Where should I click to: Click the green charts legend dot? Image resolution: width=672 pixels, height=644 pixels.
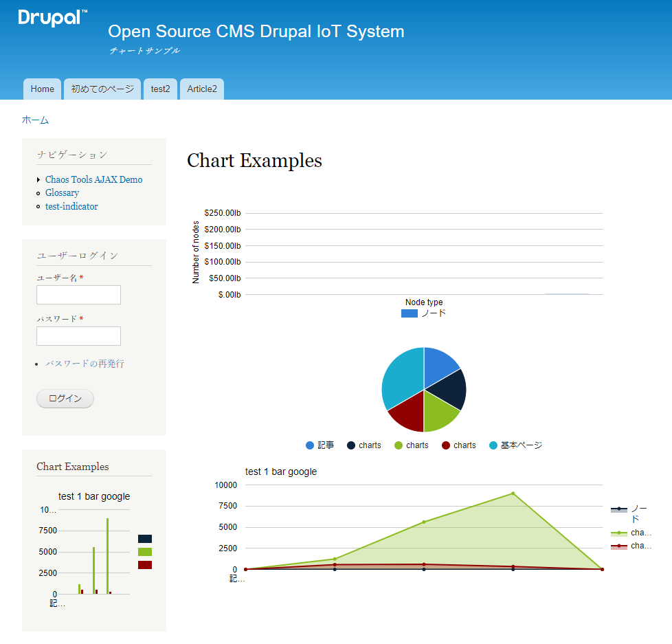(x=399, y=445)
